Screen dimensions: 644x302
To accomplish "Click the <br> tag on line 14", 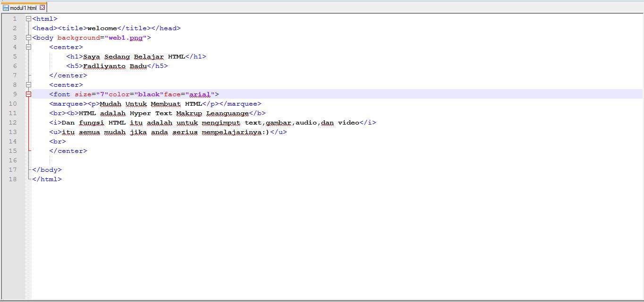I will [58, 141].
